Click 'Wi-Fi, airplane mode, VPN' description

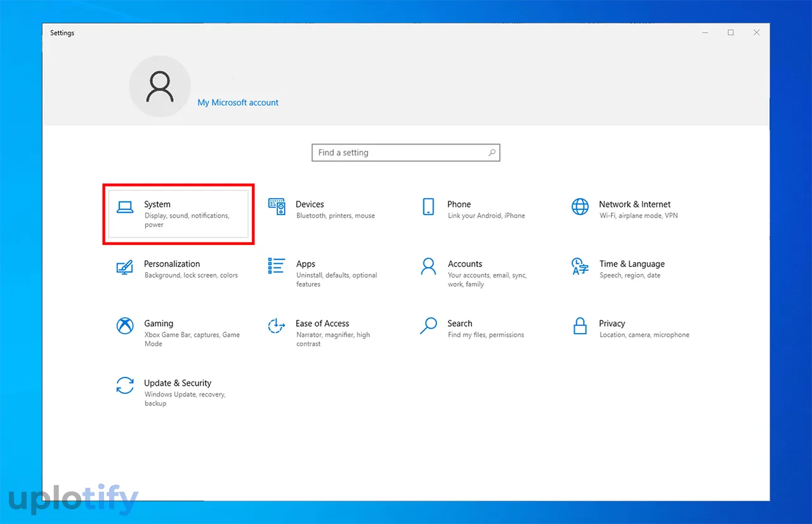tap(639, 216)
